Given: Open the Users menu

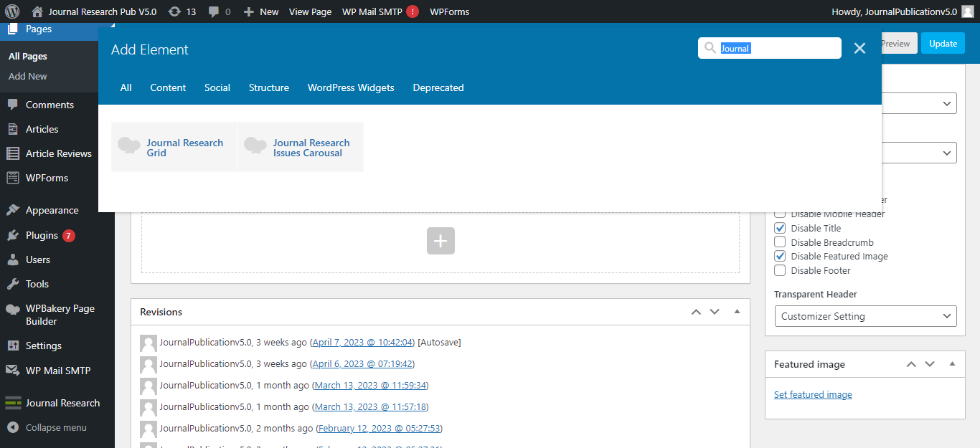Looking at the screenshot, I should coord(37,259).
